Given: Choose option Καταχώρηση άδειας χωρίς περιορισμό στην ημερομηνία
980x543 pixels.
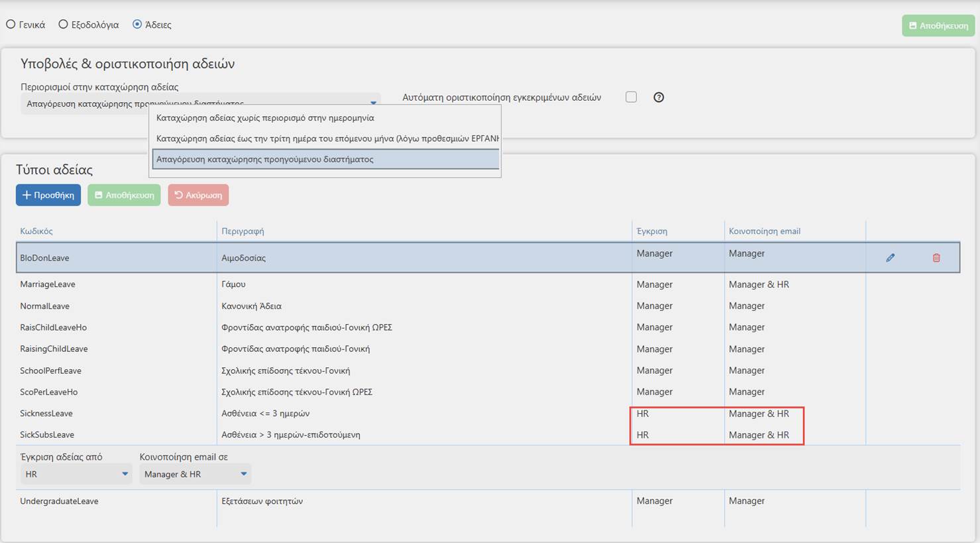Looking at the screenshot, I should point(325,117).
